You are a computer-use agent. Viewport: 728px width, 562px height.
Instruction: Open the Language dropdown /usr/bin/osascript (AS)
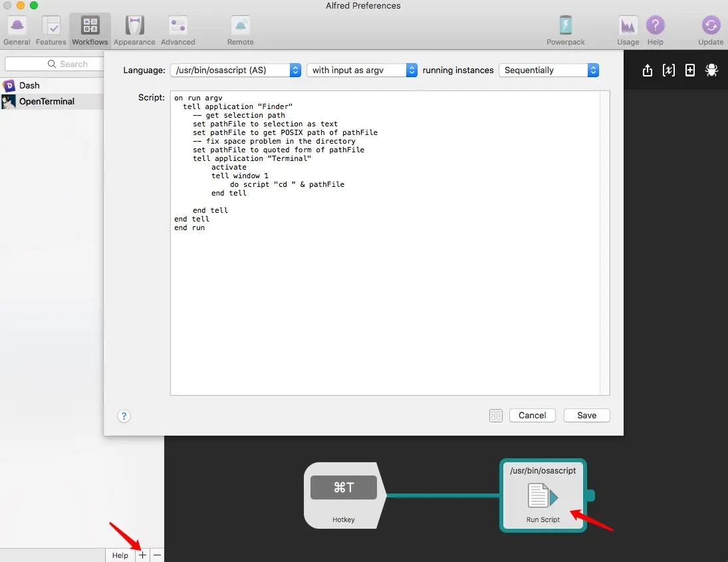(x=236, y=70)
